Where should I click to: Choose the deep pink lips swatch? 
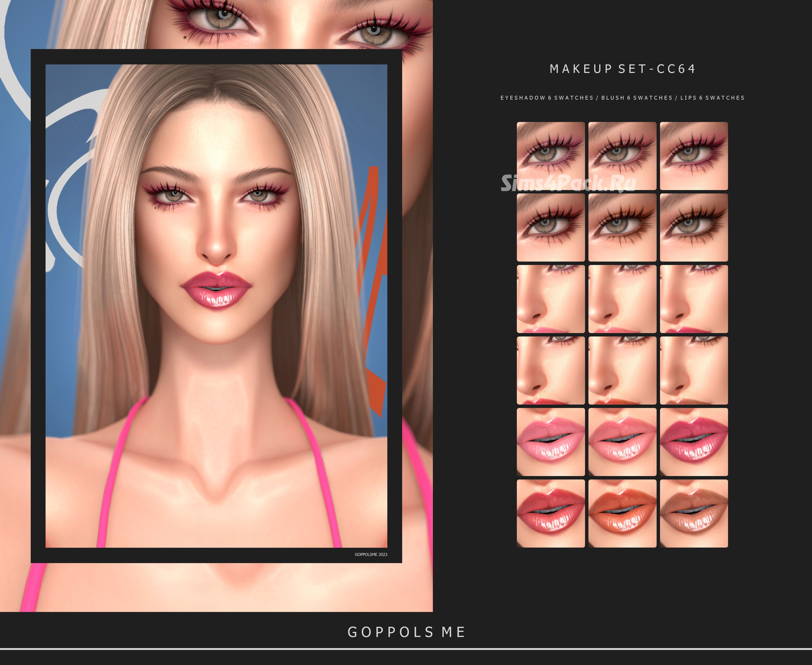click(x=694, y=442)
